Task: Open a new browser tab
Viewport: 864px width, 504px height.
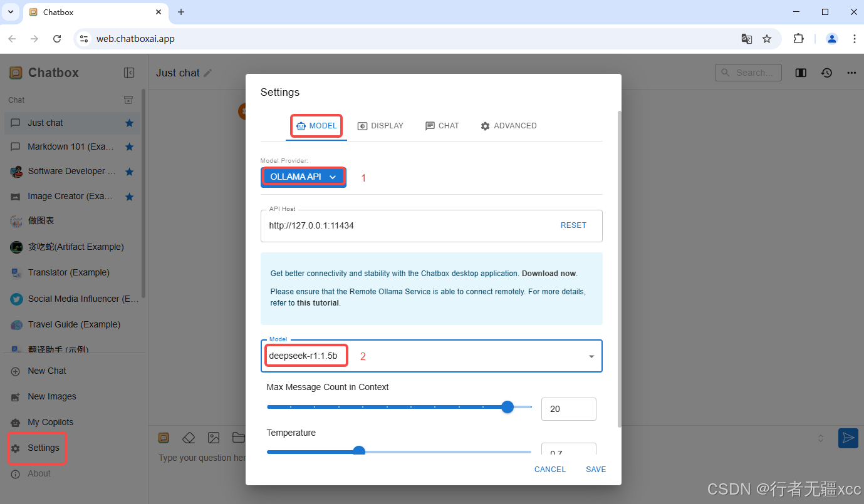Action: [x=181, y=12]
